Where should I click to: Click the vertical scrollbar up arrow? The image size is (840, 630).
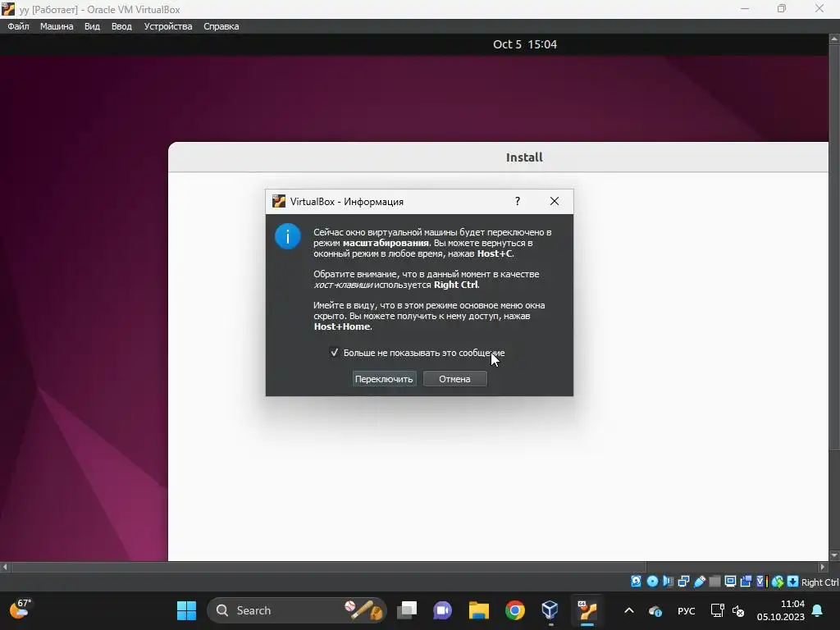pyautogui.click(x=834, y=39)
